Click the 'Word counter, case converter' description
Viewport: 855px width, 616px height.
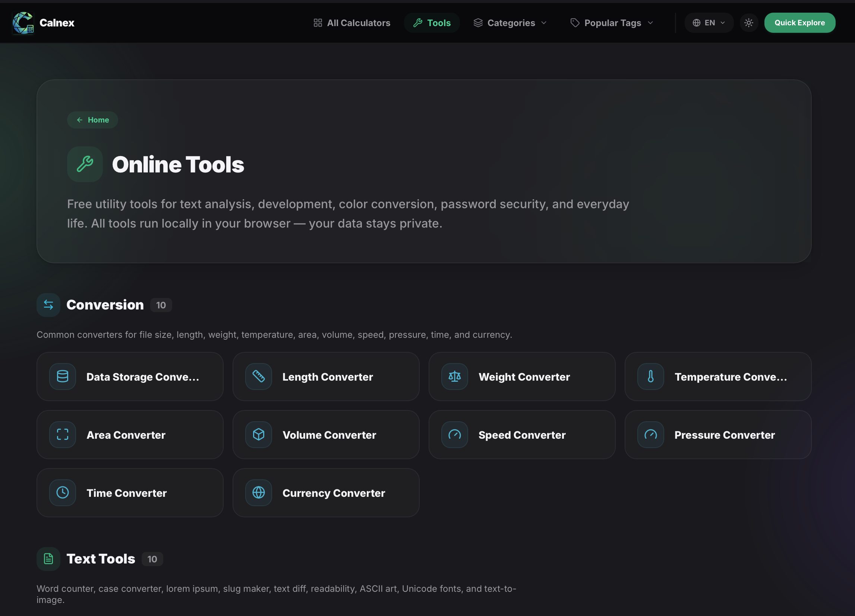click(276, 594)
